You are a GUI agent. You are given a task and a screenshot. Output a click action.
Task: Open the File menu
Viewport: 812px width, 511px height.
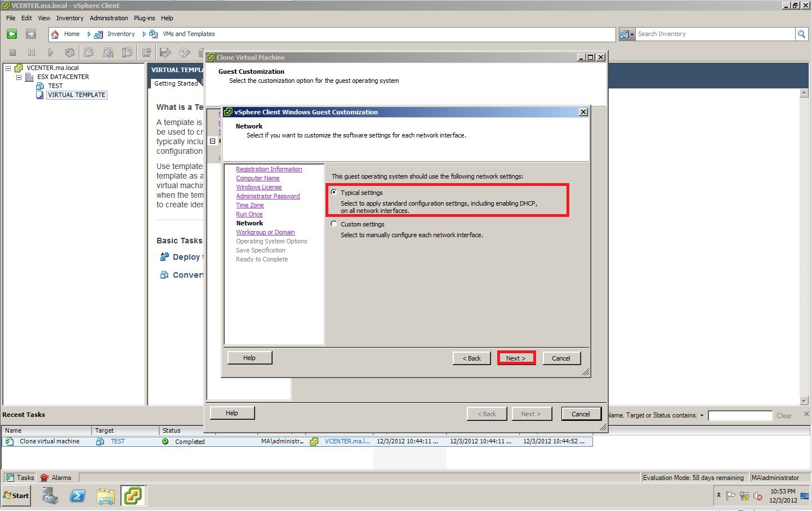tap(11, 18)
